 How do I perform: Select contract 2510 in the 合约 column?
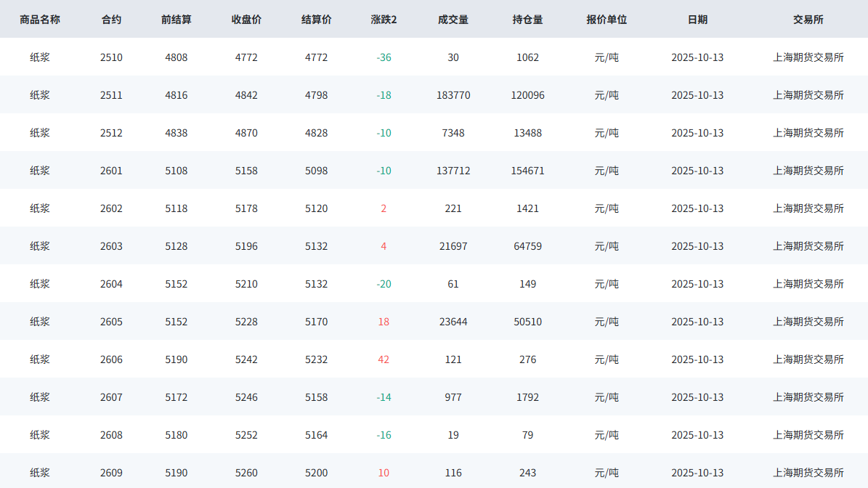111,57
